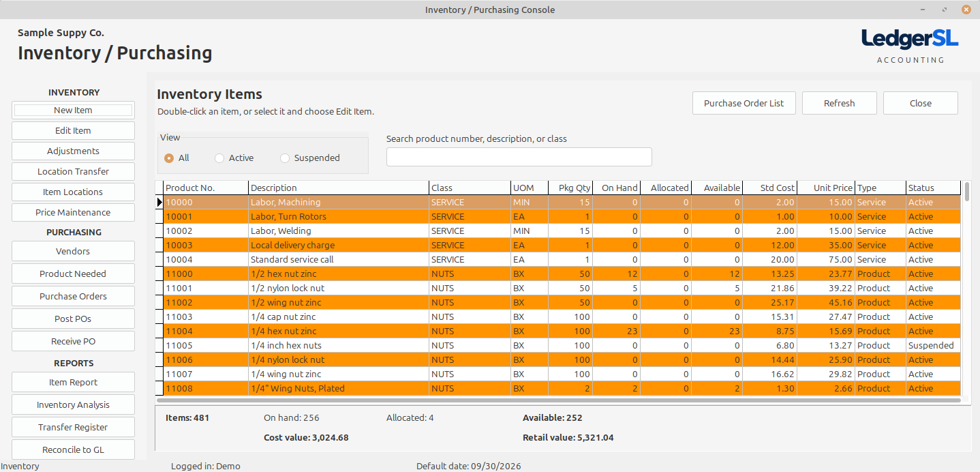Sort by the Class column header
The image size is (980, 472).
(470, 188)
